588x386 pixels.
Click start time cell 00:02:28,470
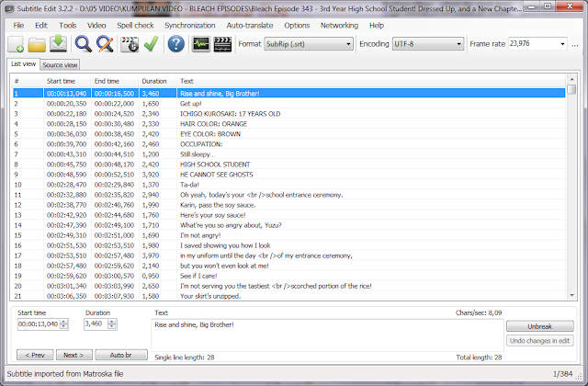click(x=67, y=185)
